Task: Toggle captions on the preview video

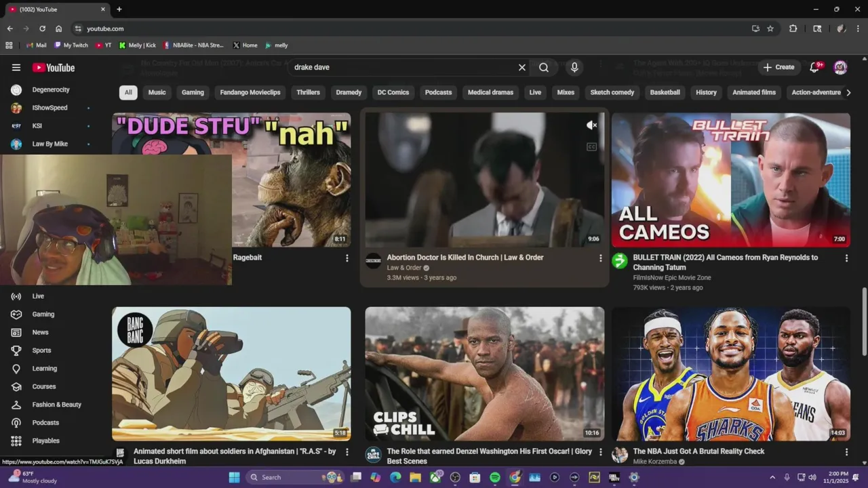Action: 591,146
